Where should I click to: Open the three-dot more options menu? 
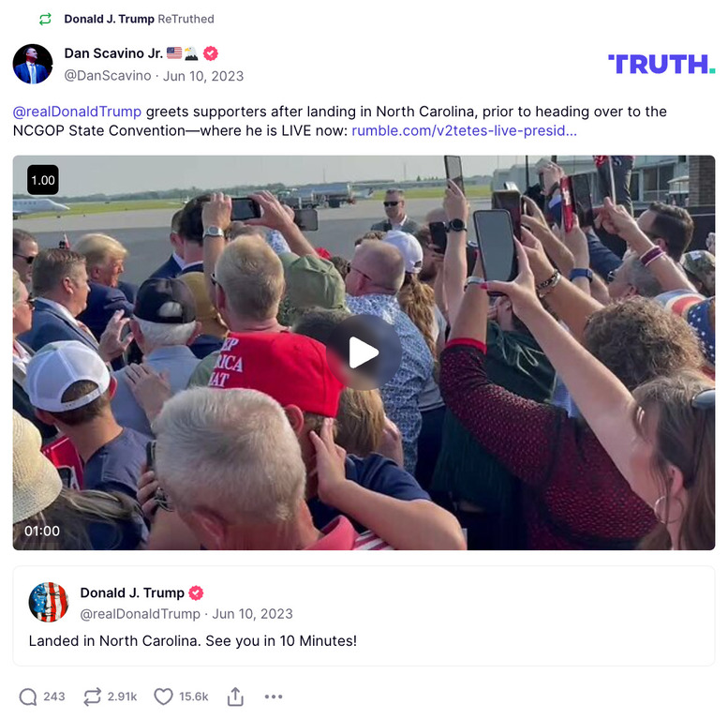tap(274, 697)
